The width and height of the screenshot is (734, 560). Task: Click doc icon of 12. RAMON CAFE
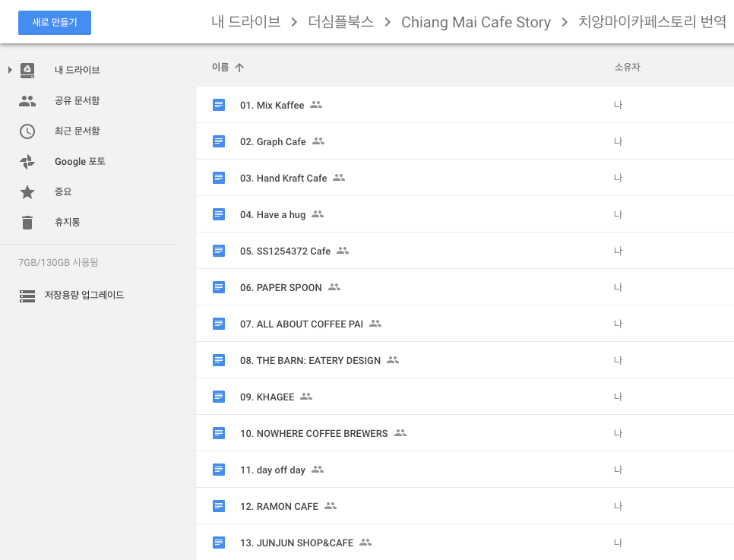coord(219,506)
